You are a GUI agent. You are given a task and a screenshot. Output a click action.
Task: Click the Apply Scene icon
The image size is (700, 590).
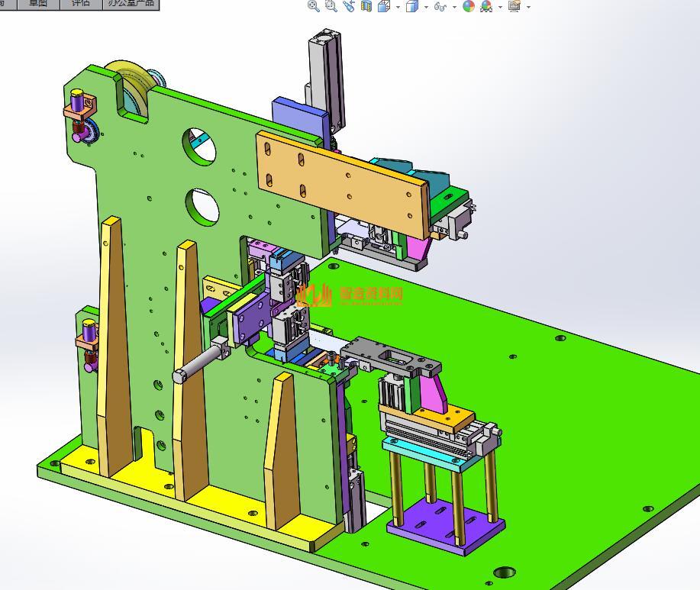point(485,6)
